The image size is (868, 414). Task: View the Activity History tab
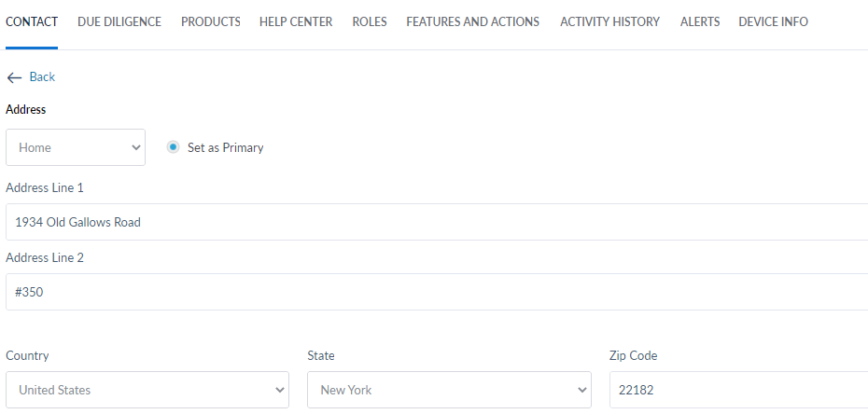[609, 21]
